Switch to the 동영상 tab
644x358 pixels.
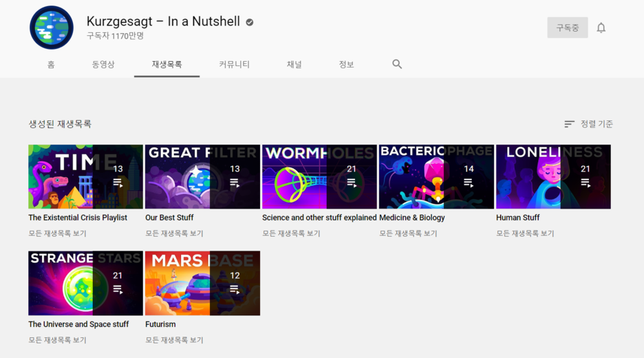pyautogui.click(x=103, y=65)
